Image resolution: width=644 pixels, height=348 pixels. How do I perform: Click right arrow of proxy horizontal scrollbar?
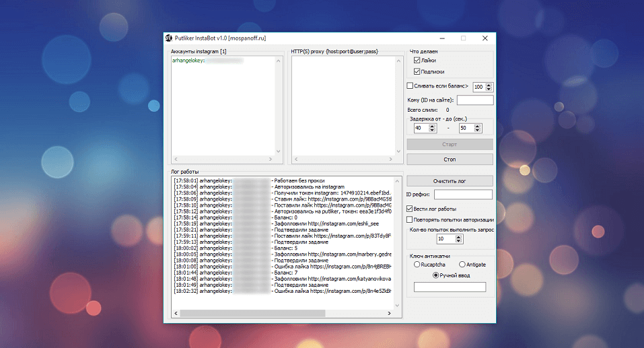390,159
